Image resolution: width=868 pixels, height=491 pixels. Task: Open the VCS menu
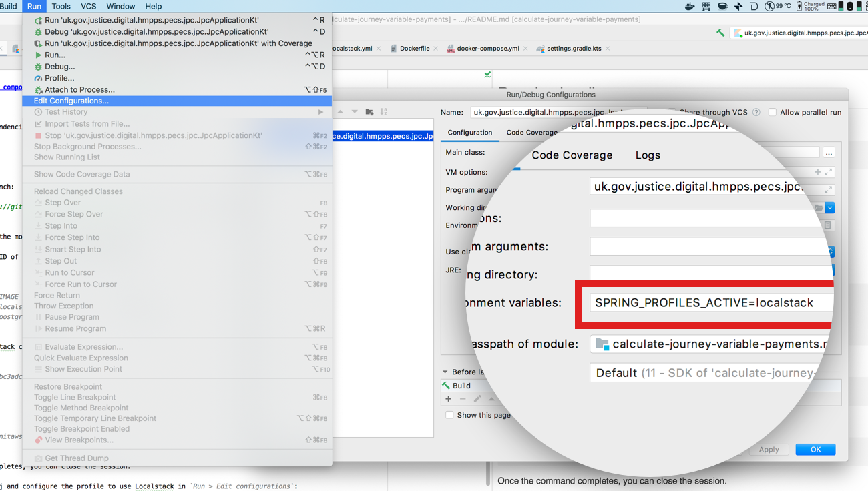coord(88,6)
